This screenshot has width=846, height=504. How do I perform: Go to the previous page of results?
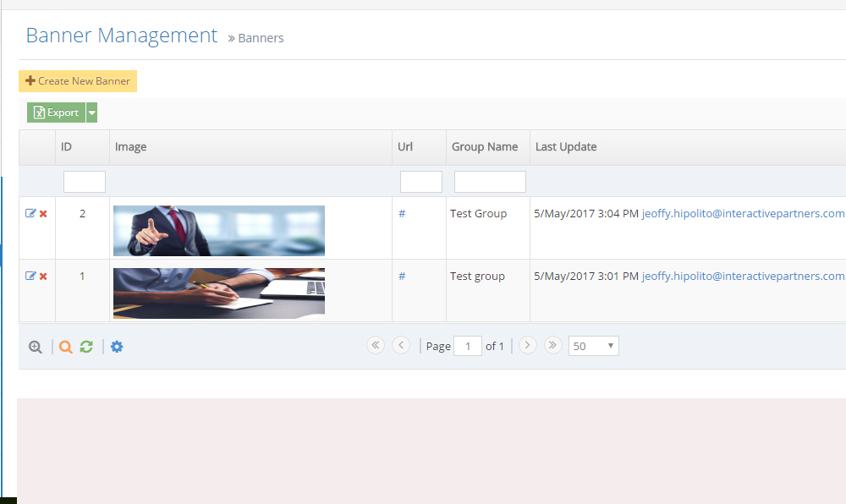tap(401, 345)
